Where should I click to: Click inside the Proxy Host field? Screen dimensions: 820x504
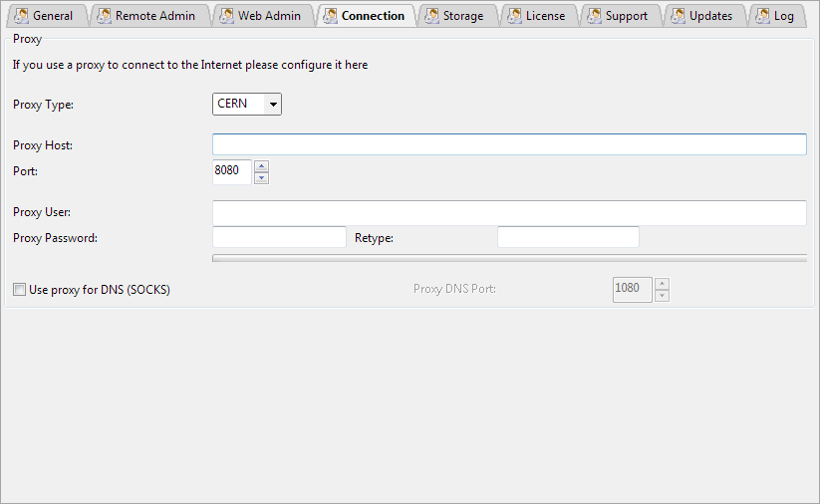[508, 145]
